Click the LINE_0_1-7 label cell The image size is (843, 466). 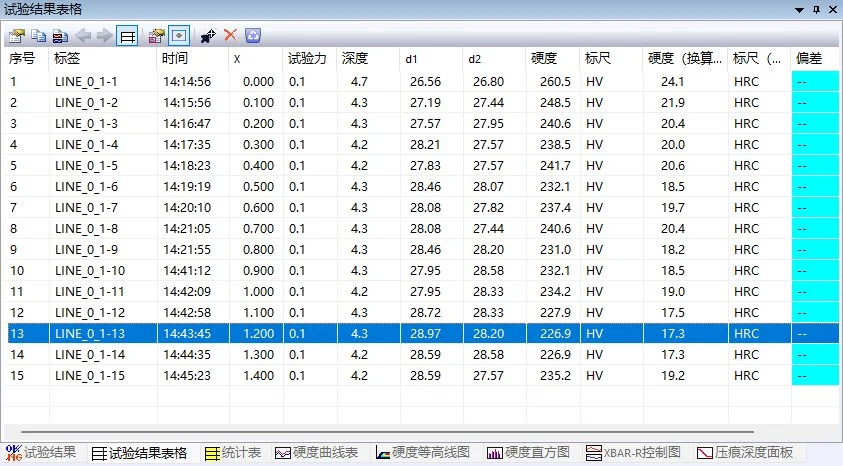pos(86,207)
